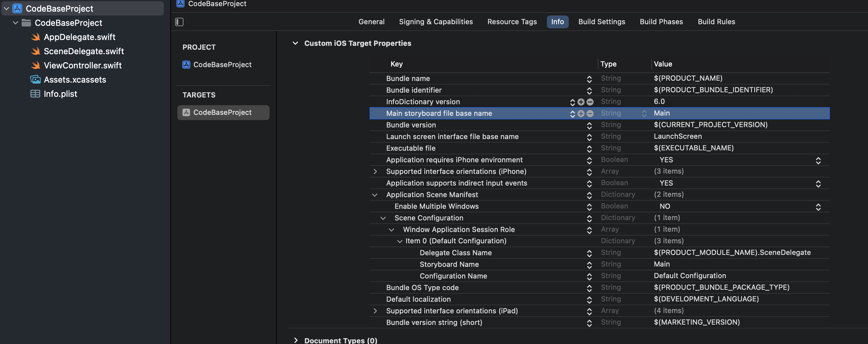Screen dimensions: 868x344
Task: Select Assets.xcassets in the navigator
Action: (75, 79)
